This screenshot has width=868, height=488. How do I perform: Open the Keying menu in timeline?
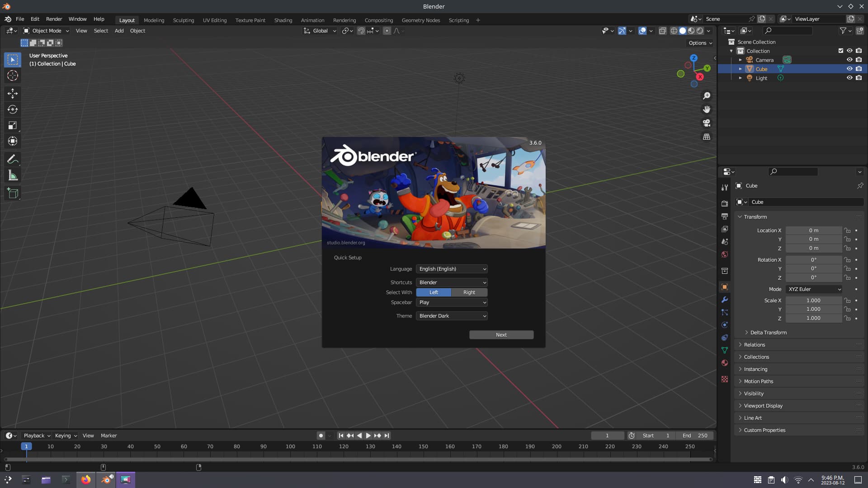pos(66,436)
